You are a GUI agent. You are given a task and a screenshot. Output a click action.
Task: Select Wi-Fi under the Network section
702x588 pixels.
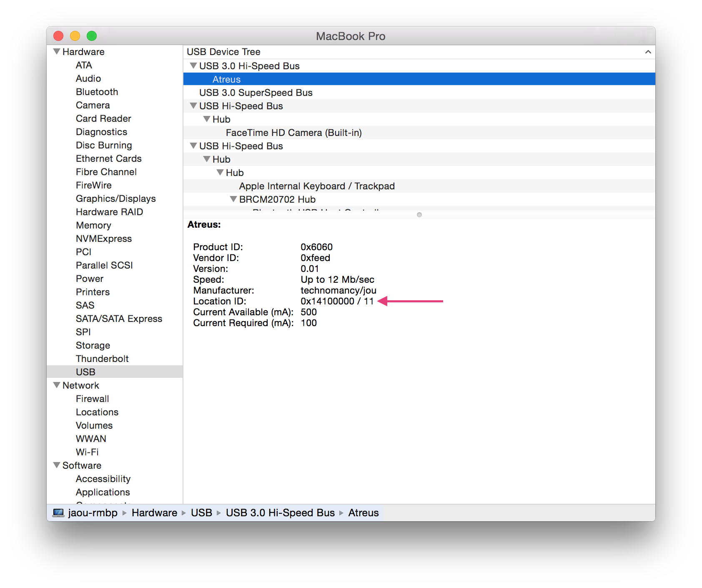(87, 452)
